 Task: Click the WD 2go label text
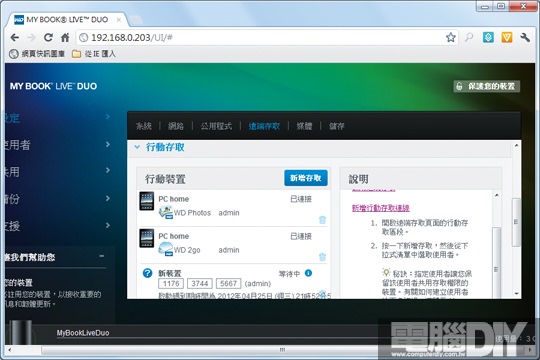tap(187, 250)
